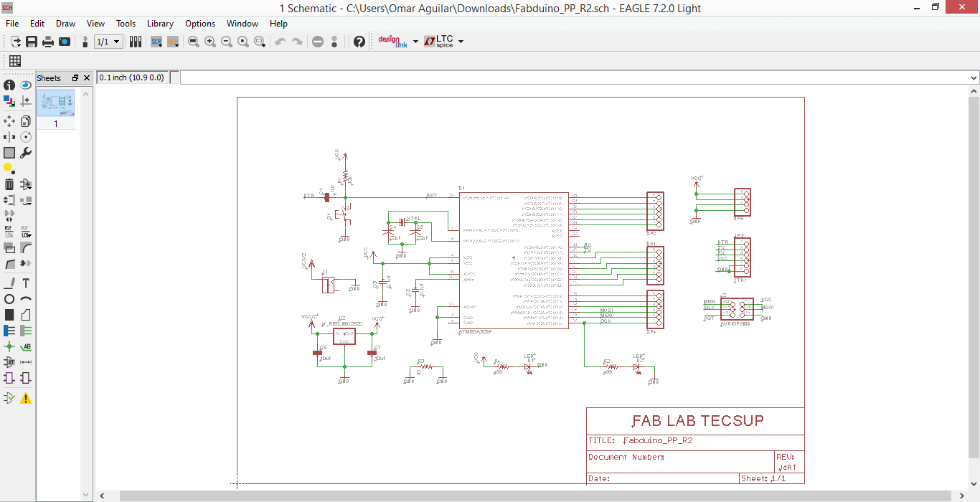Select the Move tool
The height and width of the screenshot is (502, 980).
[9, 121]
